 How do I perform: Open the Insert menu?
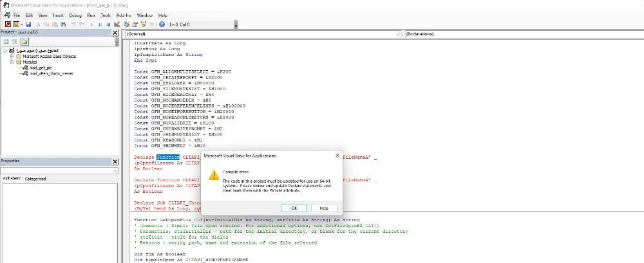point(58,15)
